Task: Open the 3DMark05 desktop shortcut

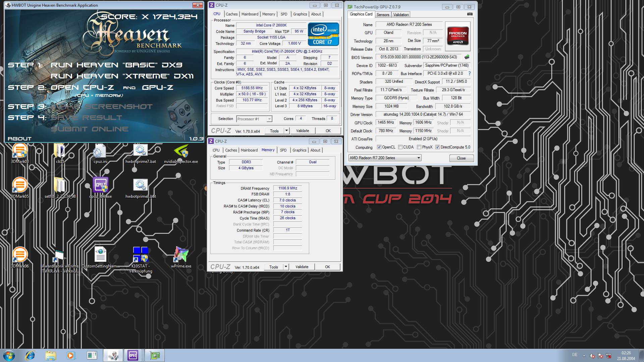Action: [x=20, y=187]
